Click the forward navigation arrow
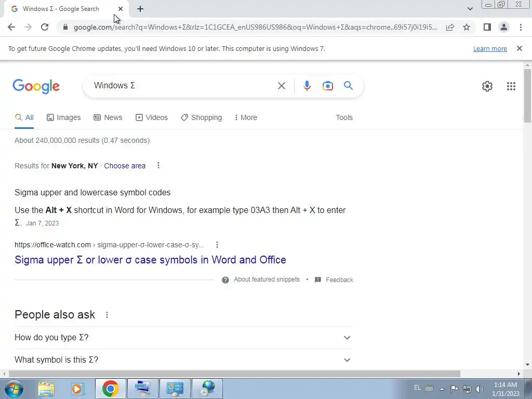This screenshot has width=532, height=399. pyautogui.click(x=28, y=27)
